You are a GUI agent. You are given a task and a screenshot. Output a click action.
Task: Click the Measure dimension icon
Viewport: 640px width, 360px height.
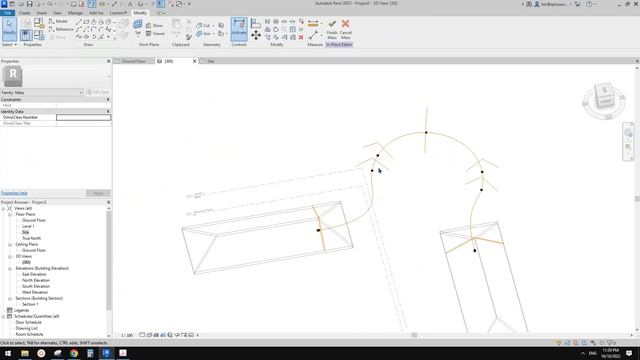tap(313, 23)
